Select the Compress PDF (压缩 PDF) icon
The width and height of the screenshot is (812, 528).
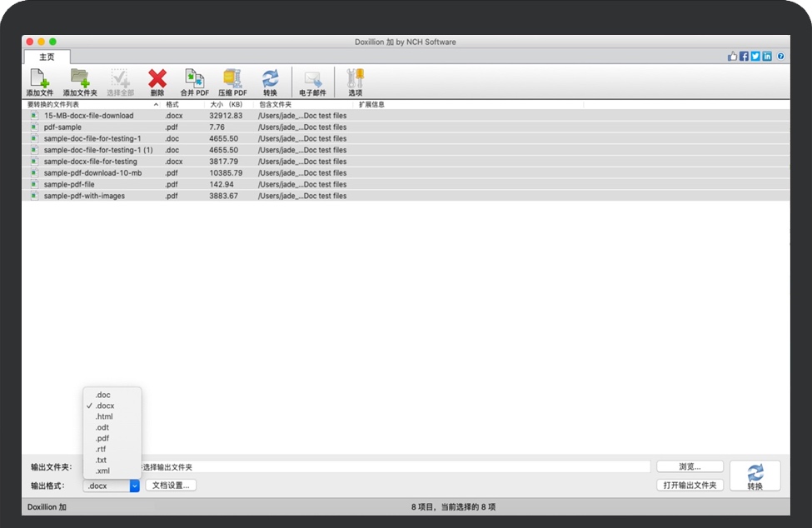(232, 81)
